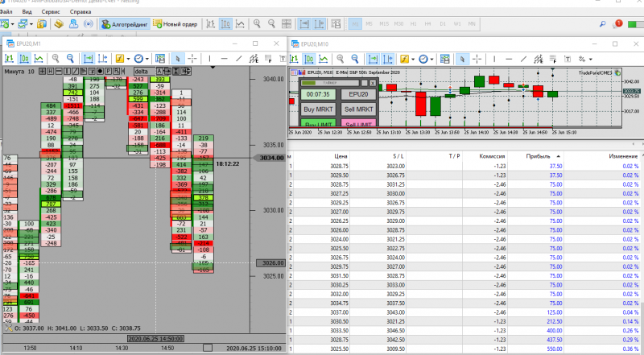
Task: Expand the objects dropdown in EPU20,M10 window
Action: [x=591, y=60]
